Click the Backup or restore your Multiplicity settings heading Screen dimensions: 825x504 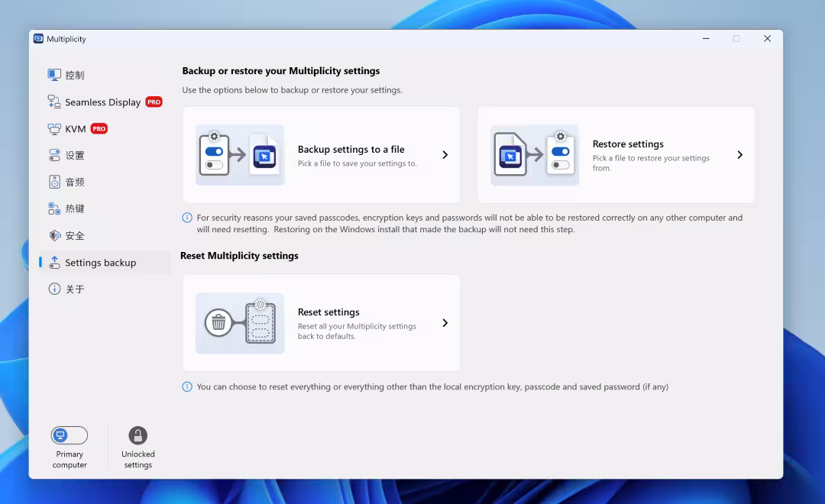pyautogui.click(x=281, y=71)
